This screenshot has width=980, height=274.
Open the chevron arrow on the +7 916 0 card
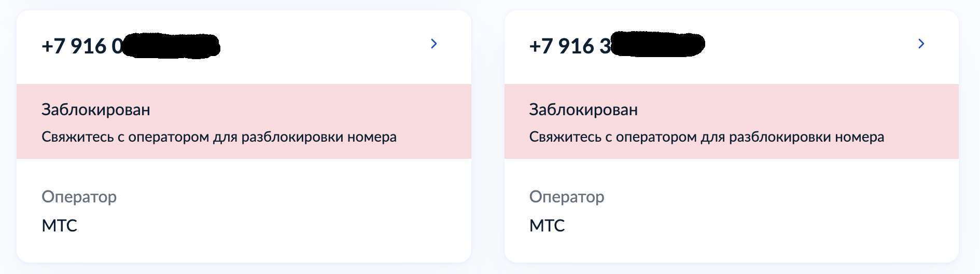434,44
